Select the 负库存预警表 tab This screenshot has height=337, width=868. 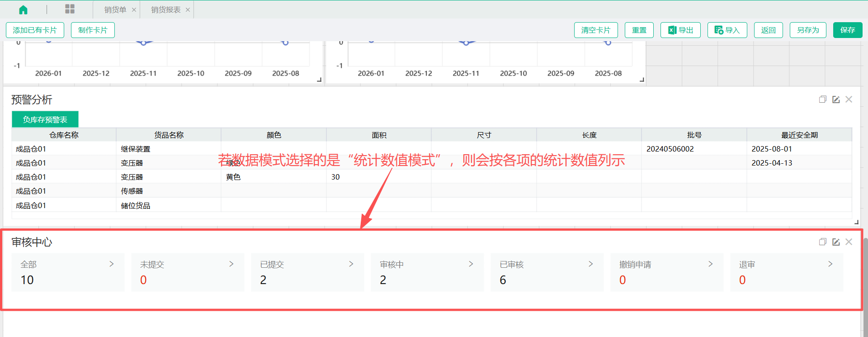pos(45,119)
